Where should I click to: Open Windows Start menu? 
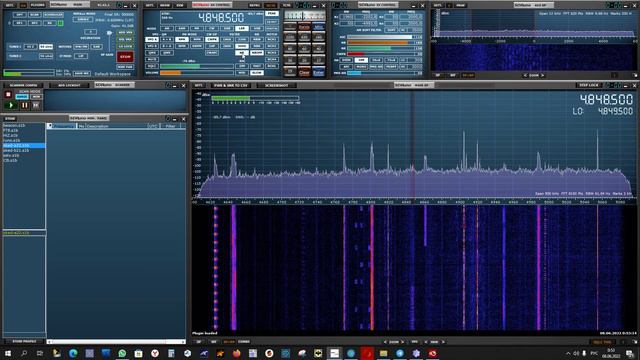pos(8,353)
